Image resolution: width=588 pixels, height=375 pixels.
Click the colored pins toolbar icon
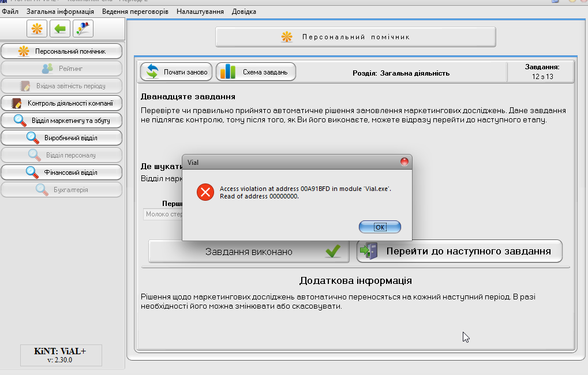(x=83, y=28)
